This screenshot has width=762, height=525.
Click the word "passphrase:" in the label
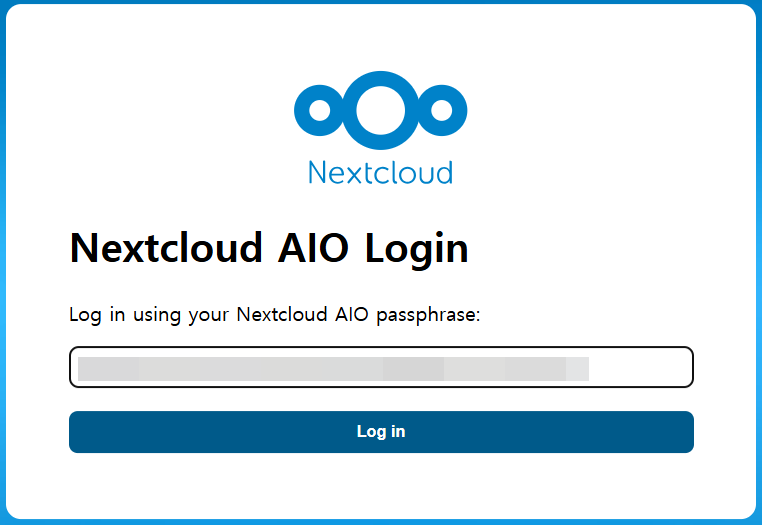pos(430,316)
